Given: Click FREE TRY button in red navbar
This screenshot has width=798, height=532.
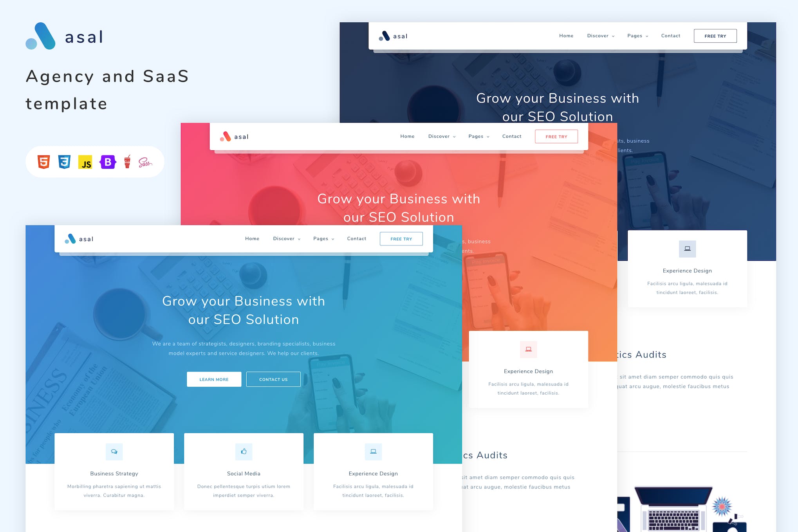Looking at the screenshot, I should (x=556, y=137).
